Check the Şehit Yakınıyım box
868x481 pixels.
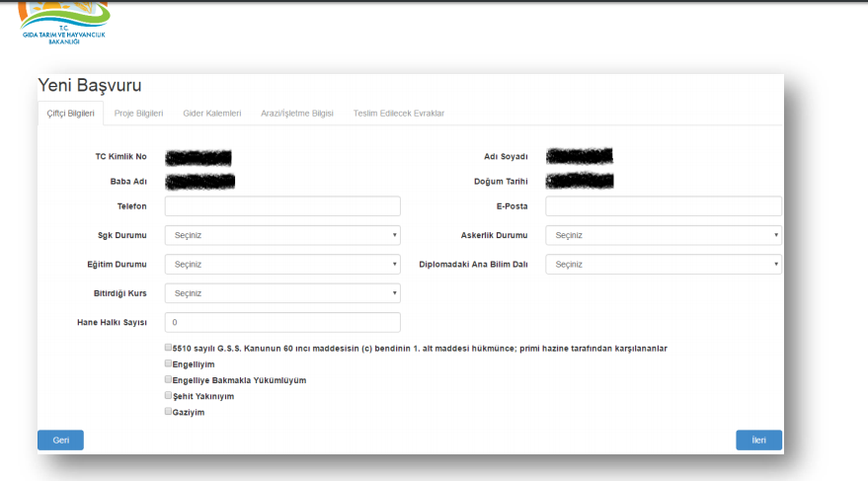point(168,395)
